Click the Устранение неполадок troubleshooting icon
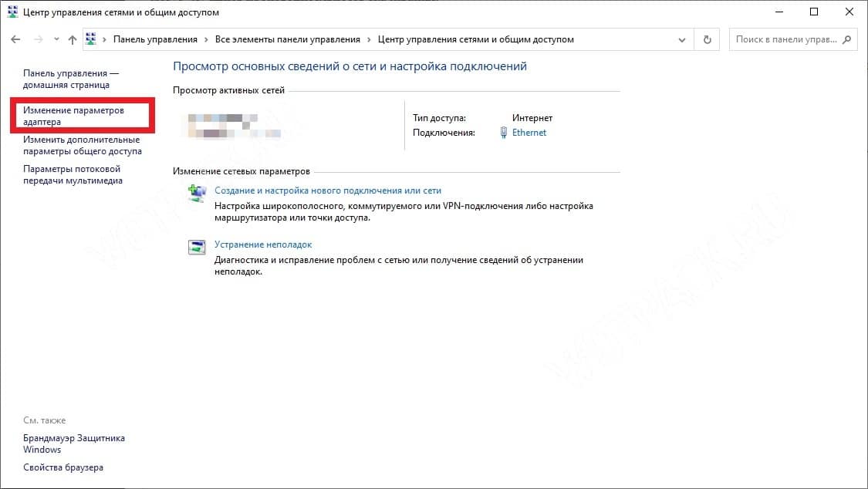Viewport: 868px width, 489px height. tap(198, 247)
